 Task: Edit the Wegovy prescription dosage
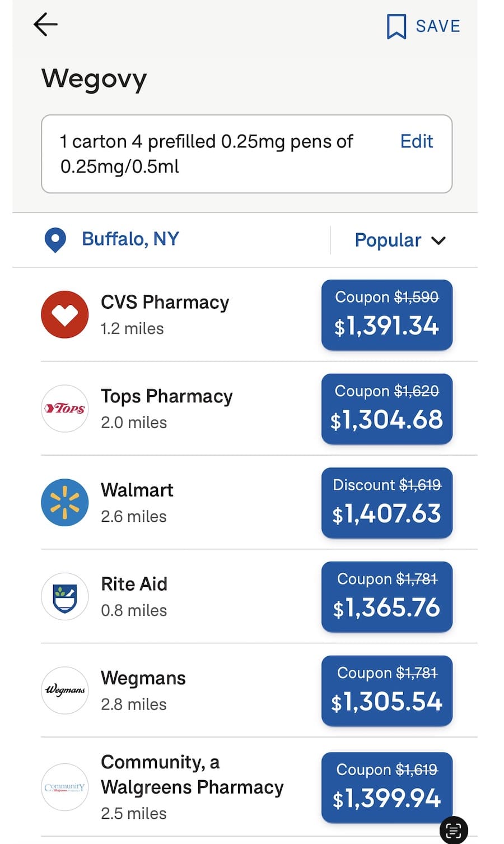417,141
